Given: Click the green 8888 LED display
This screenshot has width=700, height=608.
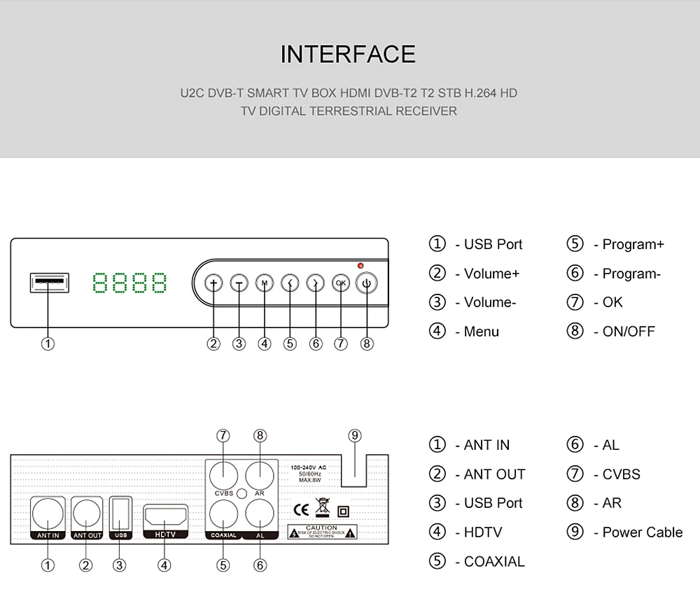Looking at the screenshot, I should pyautogui.click(x=129, y=283).
